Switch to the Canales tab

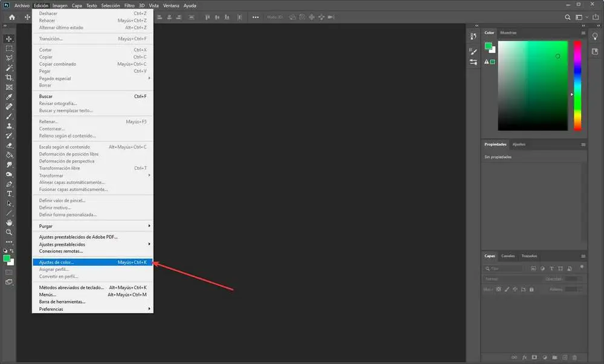pos(508,257)
